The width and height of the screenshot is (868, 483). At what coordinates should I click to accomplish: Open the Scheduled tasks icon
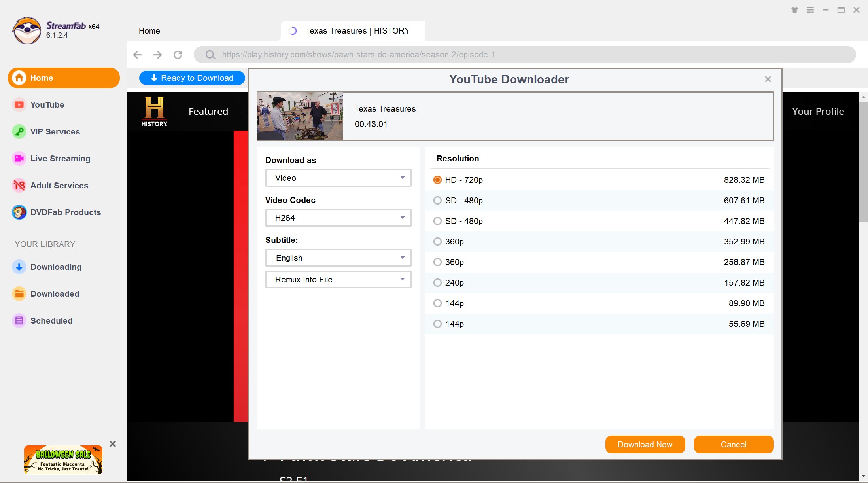19,321
